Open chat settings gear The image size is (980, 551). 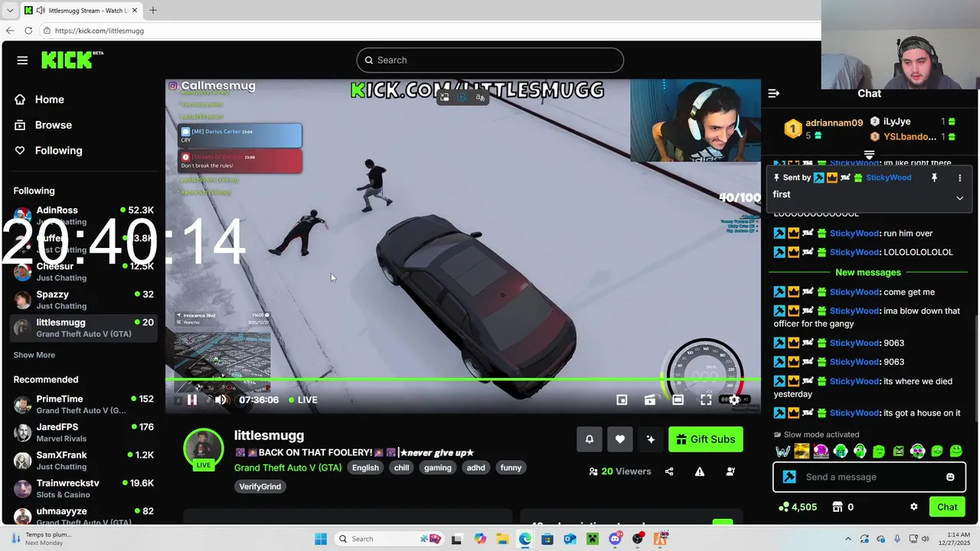(x=913, y=507)
